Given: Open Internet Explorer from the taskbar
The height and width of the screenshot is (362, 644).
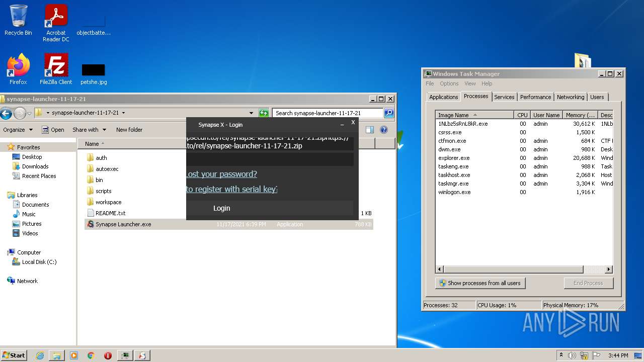Looking at the screenshot, I should coord(40,355).
